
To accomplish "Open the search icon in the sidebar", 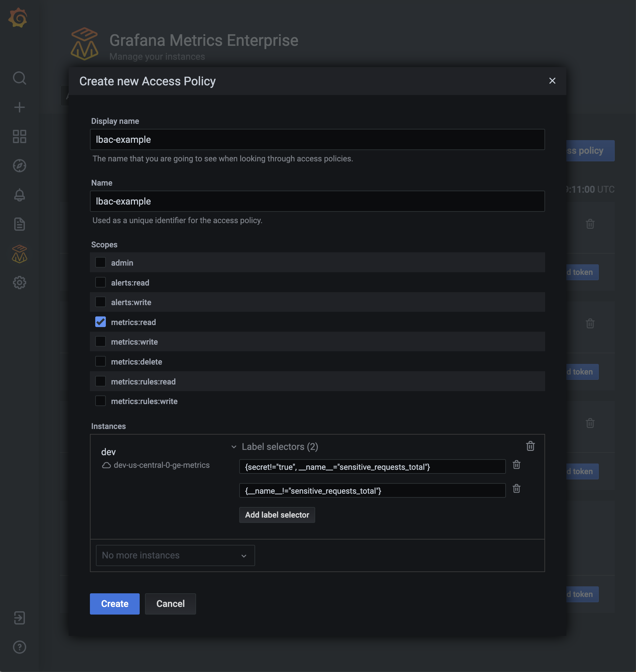I will click(x=19, y=78).
